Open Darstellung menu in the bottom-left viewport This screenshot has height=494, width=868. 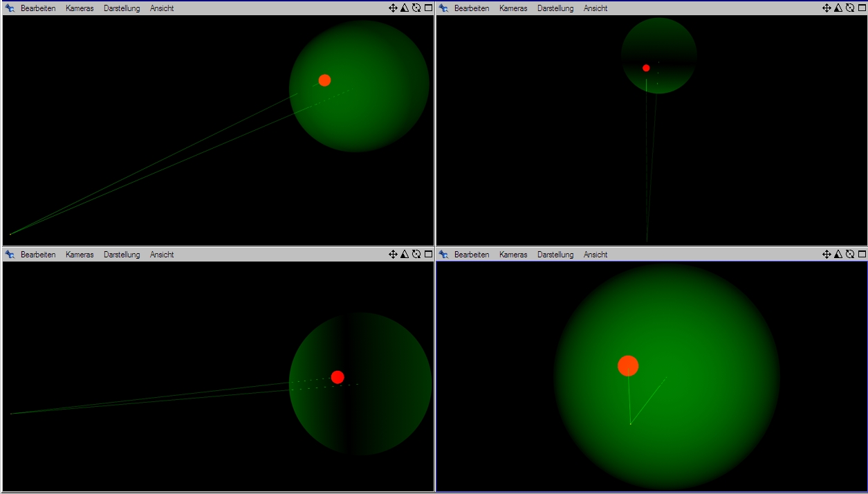pos(122,255)
